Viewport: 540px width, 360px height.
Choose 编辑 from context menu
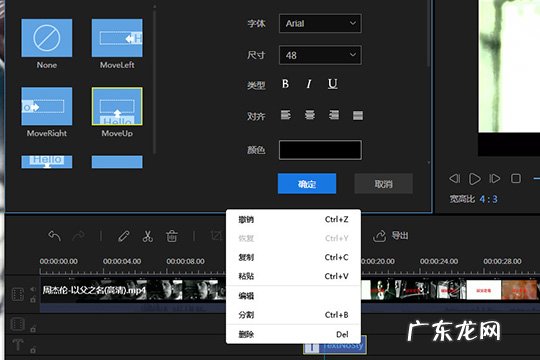tap(293, 296)
